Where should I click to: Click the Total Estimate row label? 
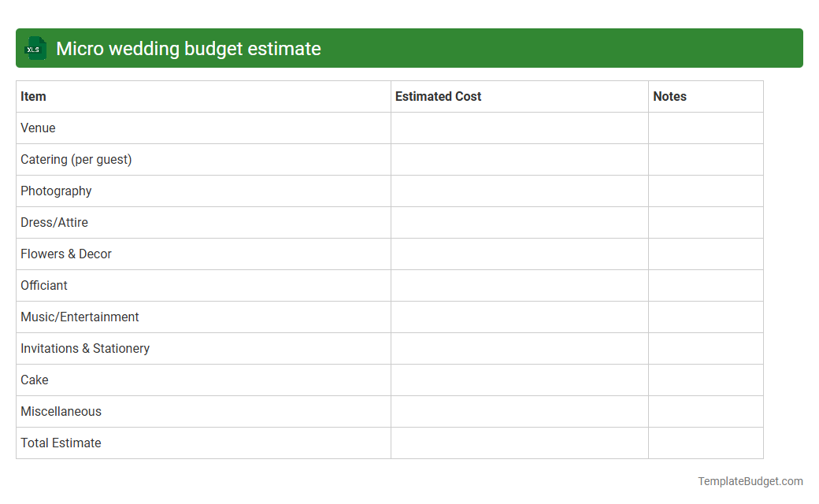point(61,443)
